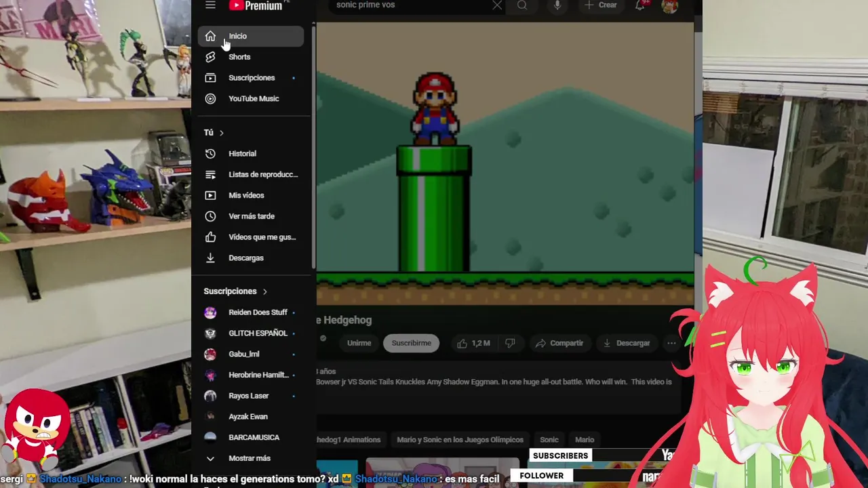Screen dimensions: 868x488
Task: Open YouTube Music from the sidebar
Action: (x=251, y=99)
